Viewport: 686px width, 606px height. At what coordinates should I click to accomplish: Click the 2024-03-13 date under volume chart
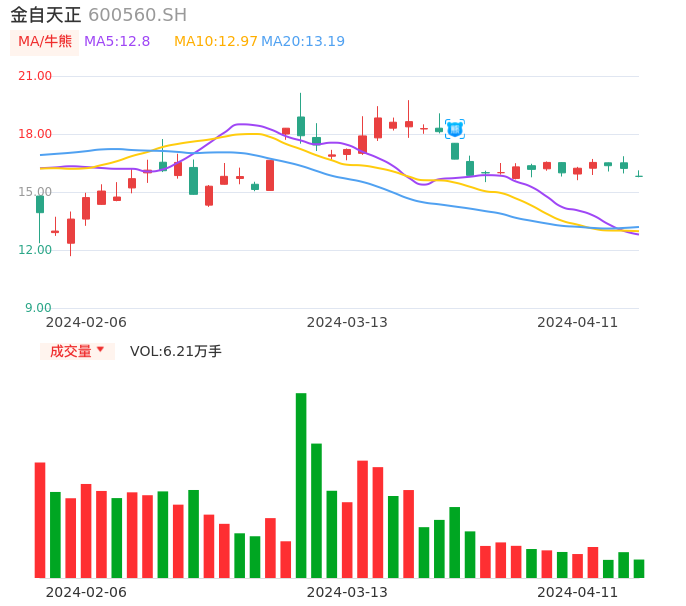pos(347,592)
